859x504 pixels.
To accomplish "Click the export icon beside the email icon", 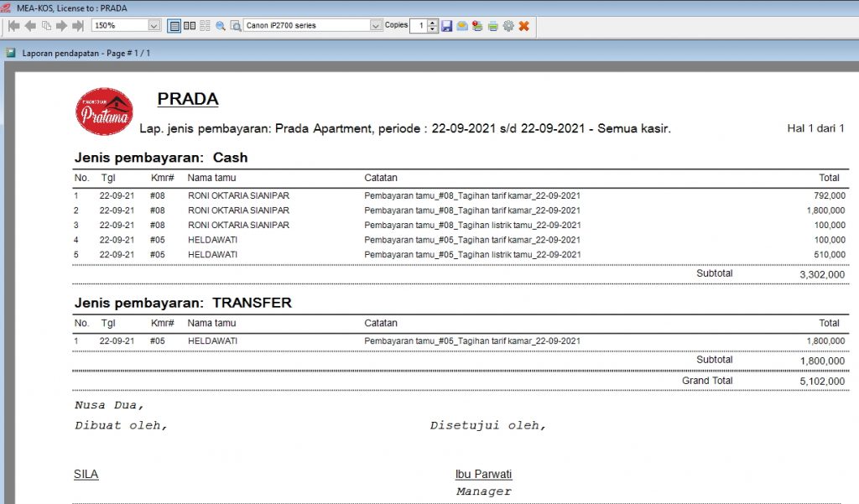I will tap(477, 26).
